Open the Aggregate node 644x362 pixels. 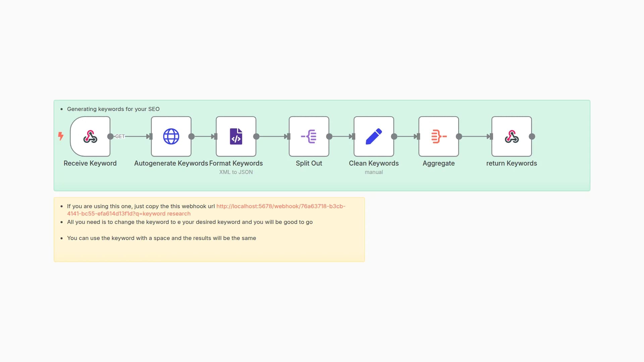coord(439,136)
